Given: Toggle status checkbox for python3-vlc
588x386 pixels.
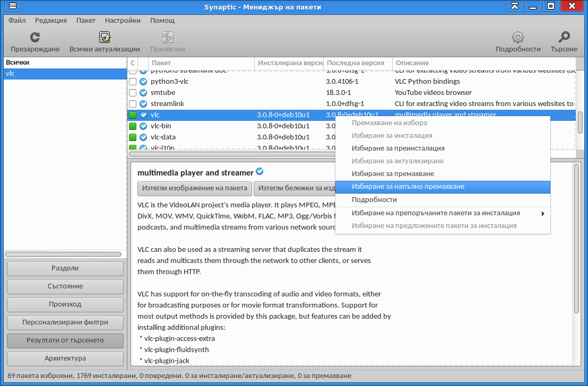Looking at the screenshot, I should tap(133, 81).
